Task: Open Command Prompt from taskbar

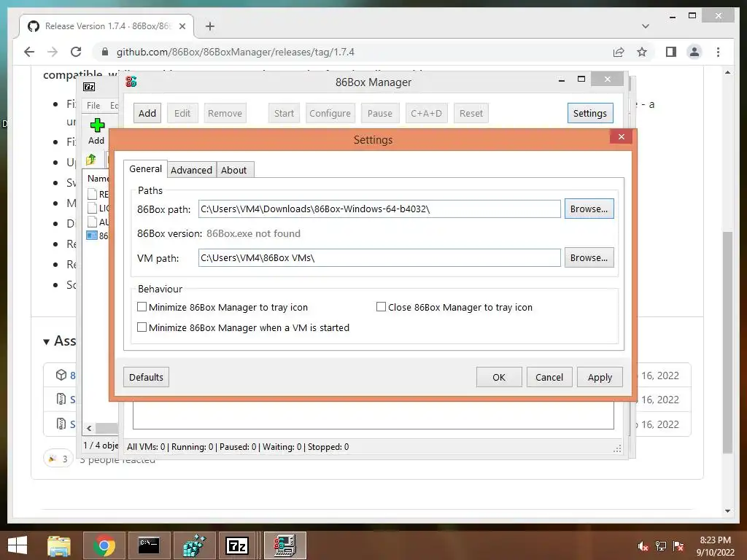Action: [149, 545]
